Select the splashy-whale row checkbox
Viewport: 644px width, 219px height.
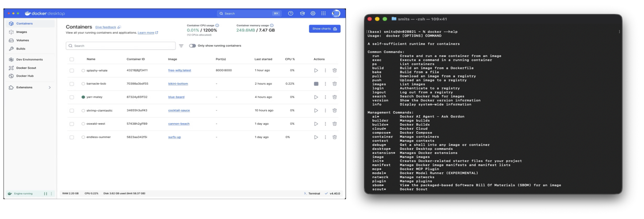coord(72,70)
